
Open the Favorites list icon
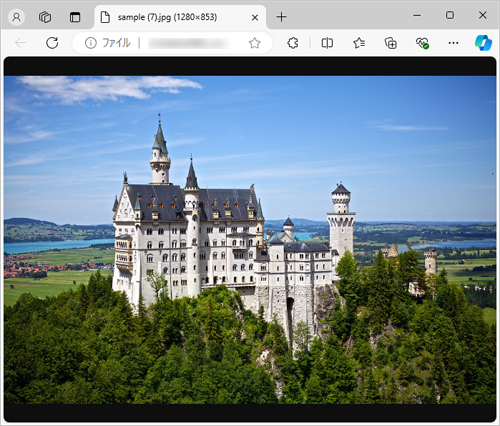coord(359,43)
